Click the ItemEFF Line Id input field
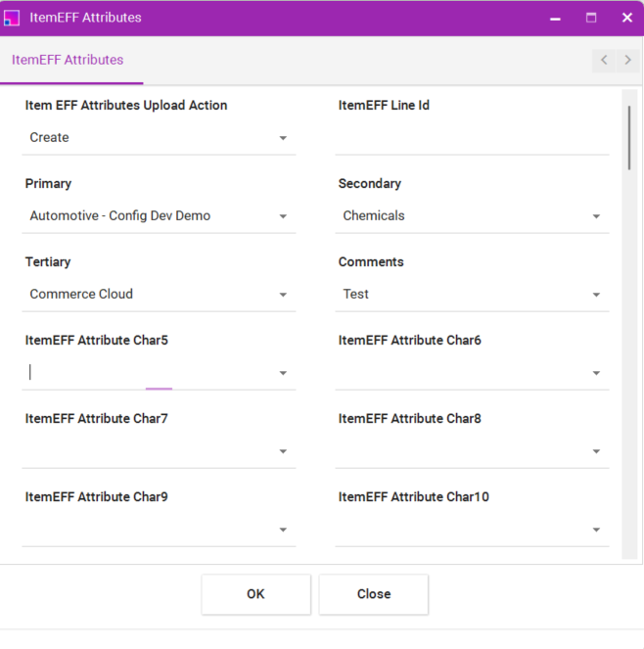 470,138
